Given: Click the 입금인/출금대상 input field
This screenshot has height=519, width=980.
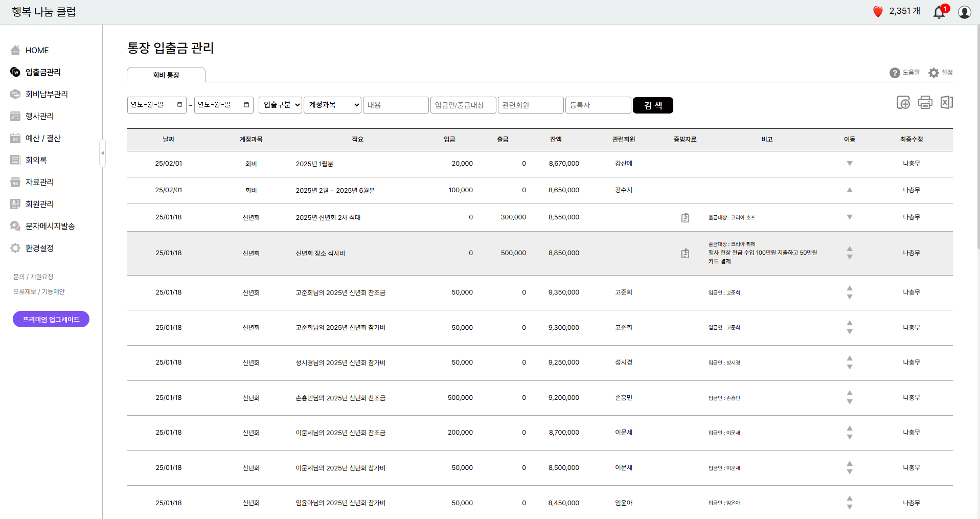Looking at the screenshot, I should 463,105.
